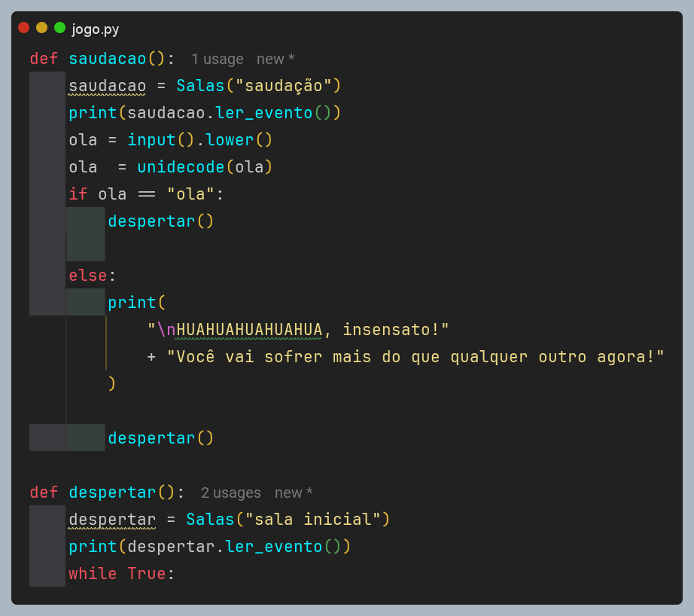Click "new *" hint beside def saudacao
The height and width of the screenshot is (616, 694).
tap(275, 59)
